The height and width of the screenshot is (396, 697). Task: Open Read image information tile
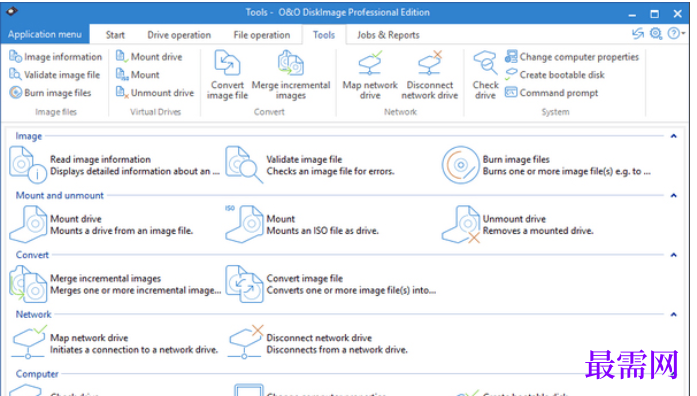click(114, 165)
